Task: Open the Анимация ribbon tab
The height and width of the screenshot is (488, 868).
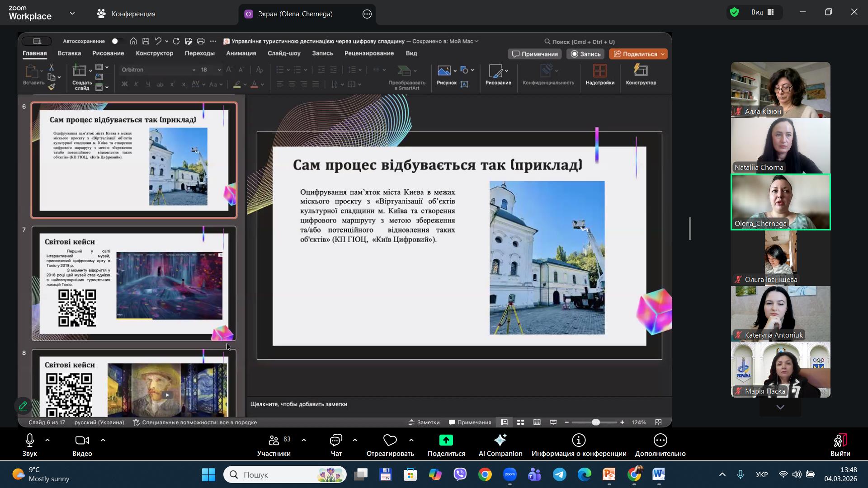Action: 241,53
